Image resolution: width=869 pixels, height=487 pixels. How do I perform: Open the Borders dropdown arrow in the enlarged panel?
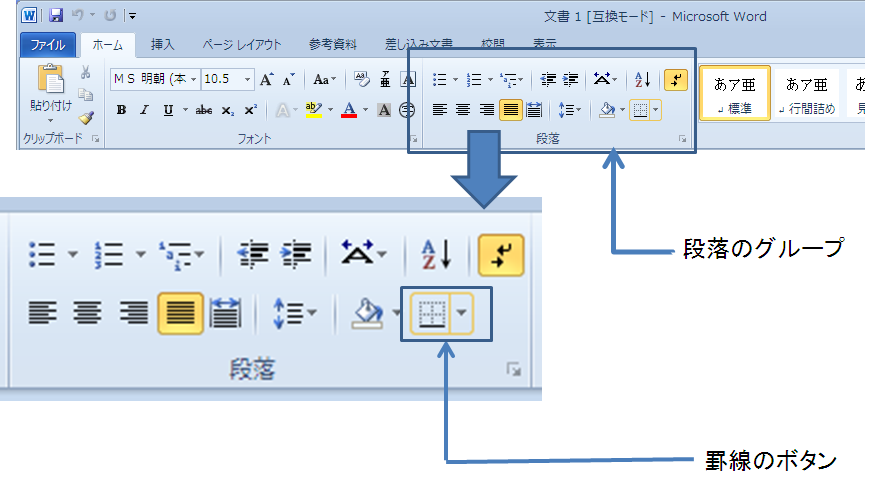[x=462, y=314]
